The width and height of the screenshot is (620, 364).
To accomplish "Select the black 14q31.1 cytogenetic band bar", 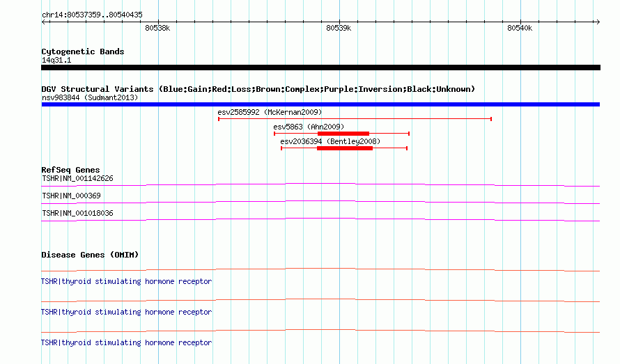I will (320, 68).
